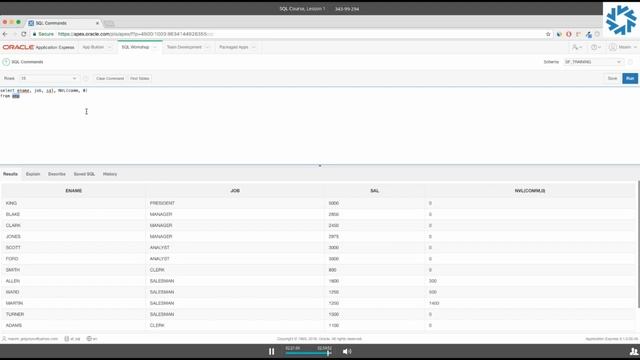Open the help question mark menu
The image size is (640, 360).
596,47
